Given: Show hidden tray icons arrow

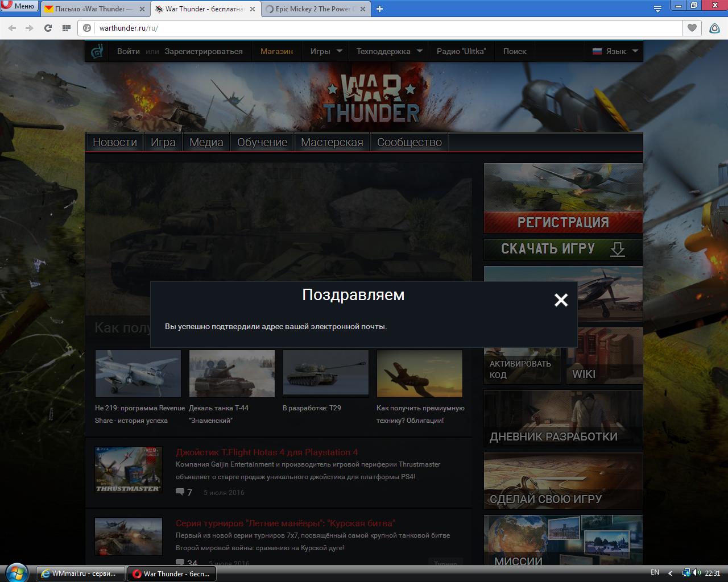Looking at the screenshot, I should [670, 573].
